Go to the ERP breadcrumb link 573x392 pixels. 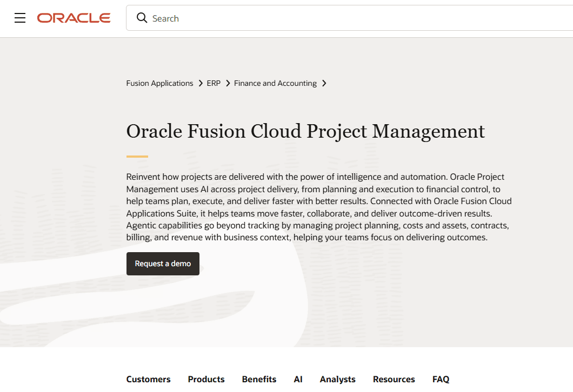pyautogui.click(x=214, y=83)
